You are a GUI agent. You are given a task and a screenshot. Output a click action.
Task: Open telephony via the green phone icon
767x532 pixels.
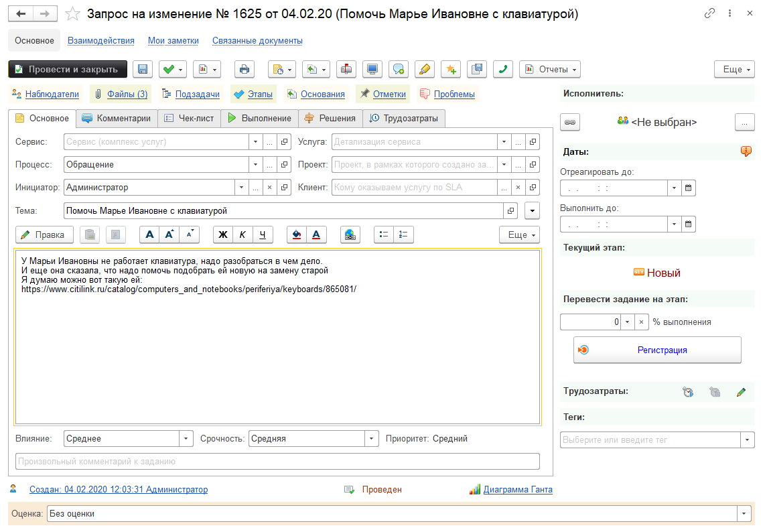pyautogui.click(x=503, y=69)
